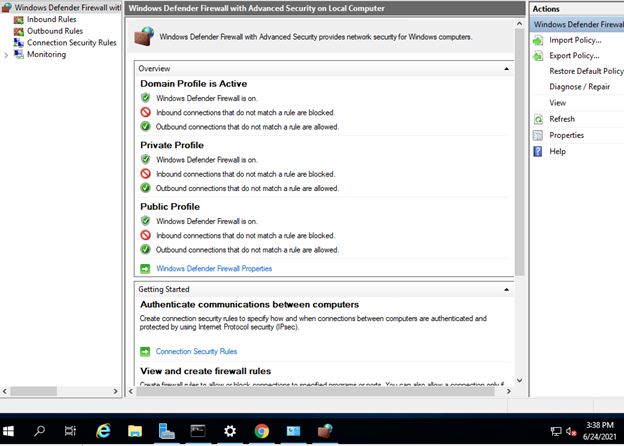
Task: Click "Domain Profile is Active" heading
Action: coord(193,84)
